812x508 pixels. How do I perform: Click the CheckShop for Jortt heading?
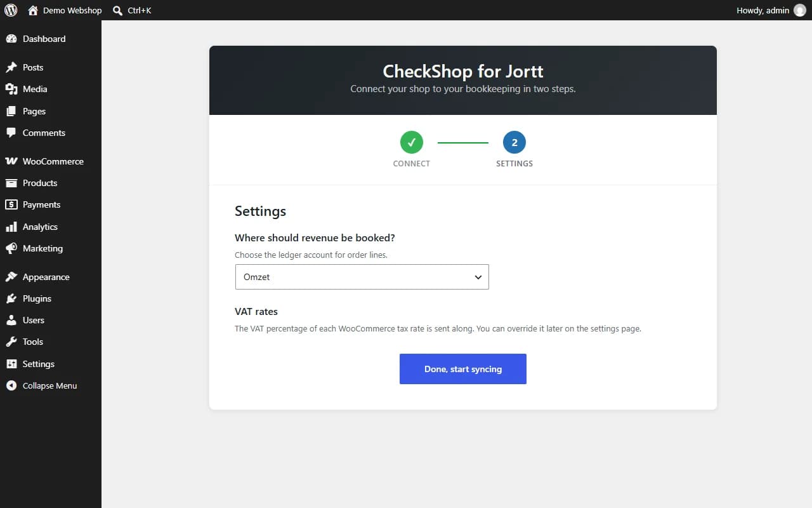(463, 71)
